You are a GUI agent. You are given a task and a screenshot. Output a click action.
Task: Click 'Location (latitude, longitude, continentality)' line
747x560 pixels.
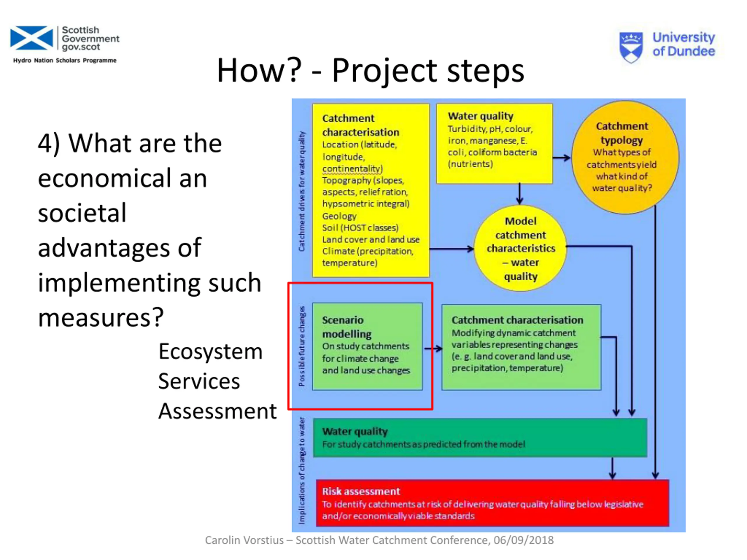click(x=359, y=157)
